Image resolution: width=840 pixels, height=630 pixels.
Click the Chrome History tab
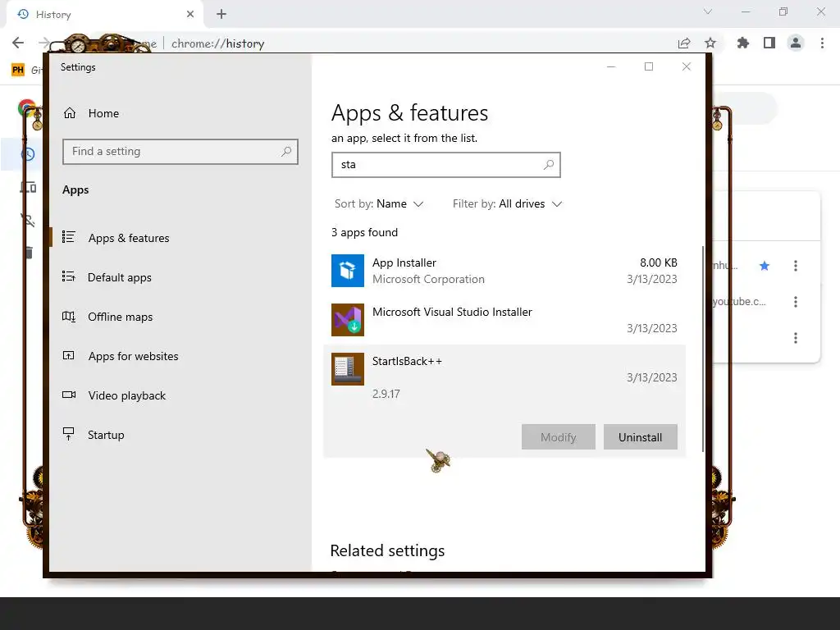click(105, 15)
